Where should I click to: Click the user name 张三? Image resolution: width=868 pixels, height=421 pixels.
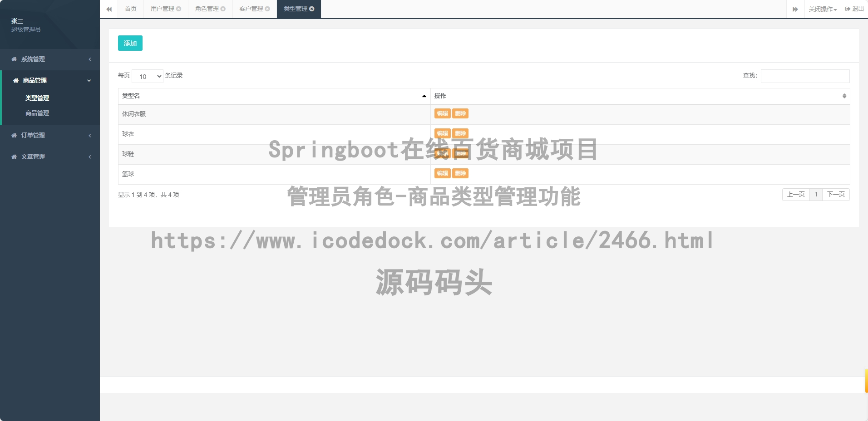tap(17, 21)
